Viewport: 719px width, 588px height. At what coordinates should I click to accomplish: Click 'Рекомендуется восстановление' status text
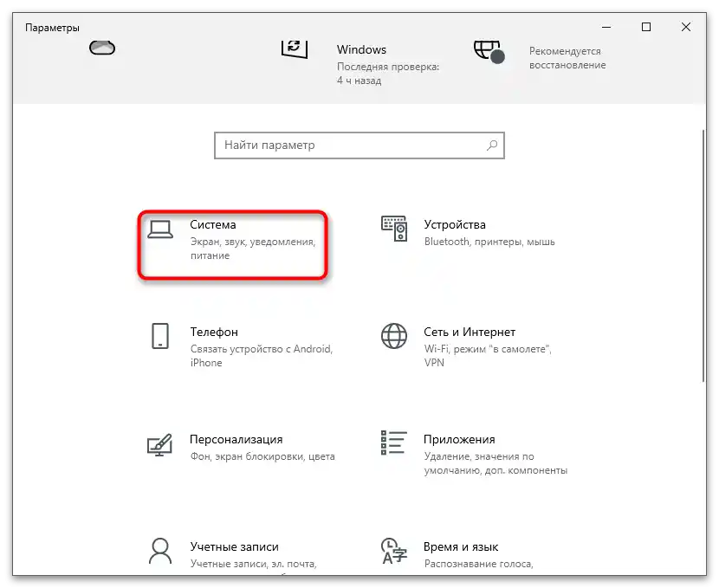coord(567,58)
